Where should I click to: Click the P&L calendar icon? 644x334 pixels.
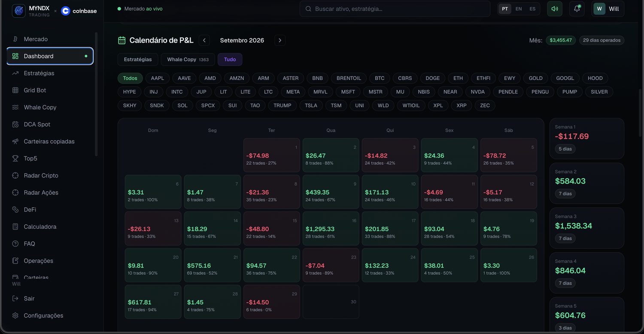coord(122,40)
